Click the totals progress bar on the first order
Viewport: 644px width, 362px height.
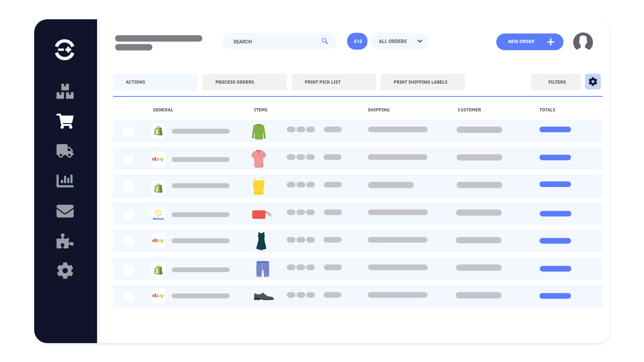555,130
